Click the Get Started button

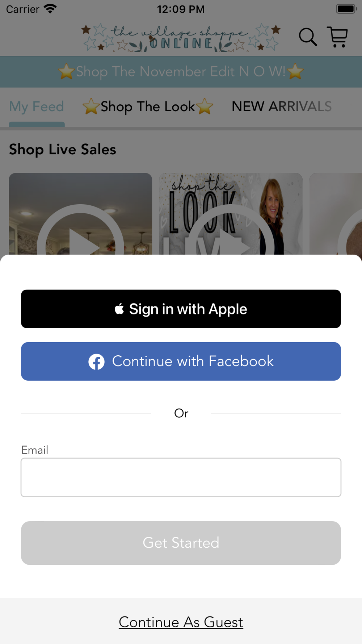point(181,543)
